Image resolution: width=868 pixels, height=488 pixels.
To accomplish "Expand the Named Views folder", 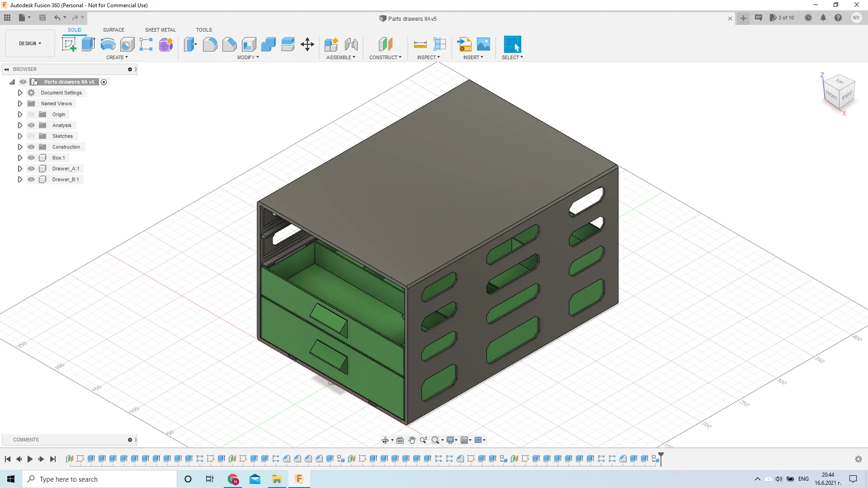I will [x=20, y=103].
